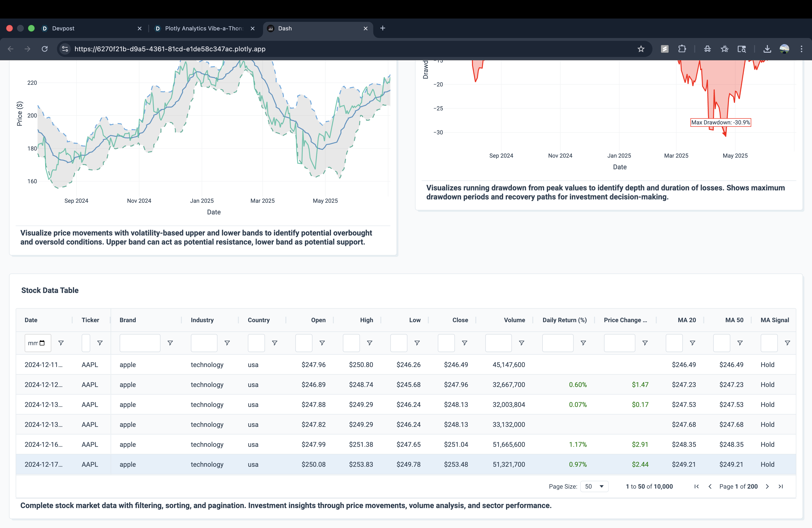This screenshot has width=812, height=528.
Task: Open browser extensions puzzle icon
Action: 682,49
